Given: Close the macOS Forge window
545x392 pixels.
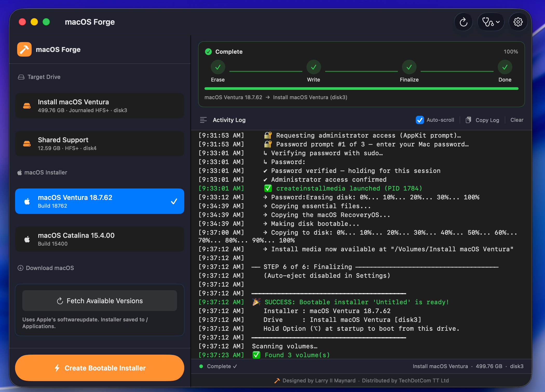Looking at the screenshot, I should tap(22, 22).
